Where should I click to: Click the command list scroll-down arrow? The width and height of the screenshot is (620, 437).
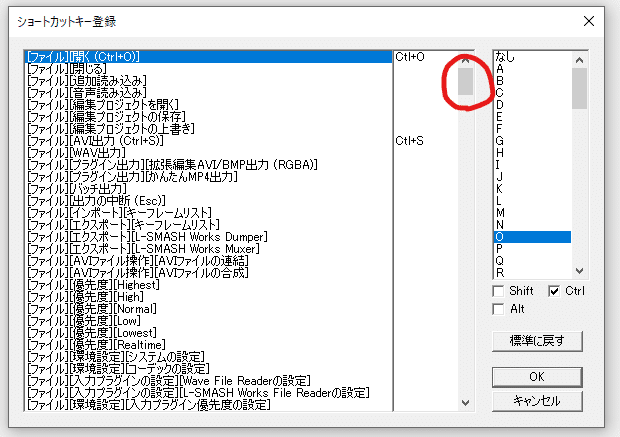(465, 403)
